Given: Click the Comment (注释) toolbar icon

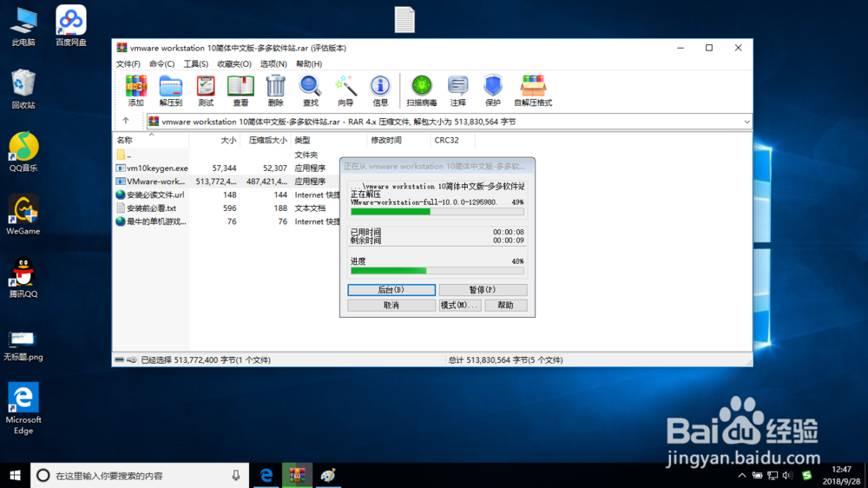Looking at the screenshot, I should (457, 91).
